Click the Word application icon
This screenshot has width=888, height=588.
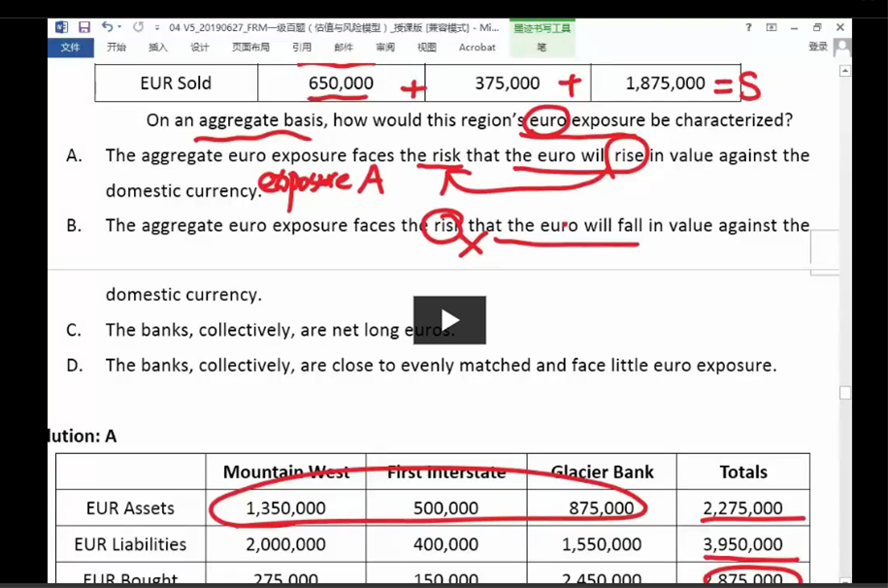click(x=61, y=26)
